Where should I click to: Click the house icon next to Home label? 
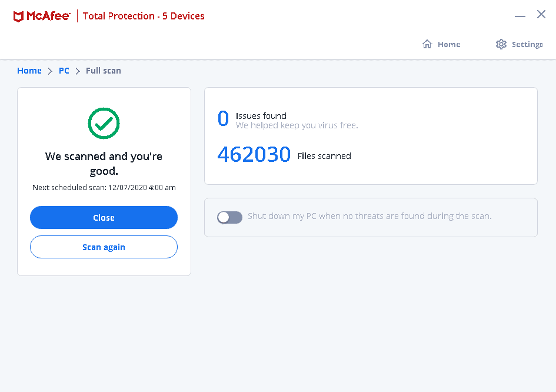[x=427, y=44]
